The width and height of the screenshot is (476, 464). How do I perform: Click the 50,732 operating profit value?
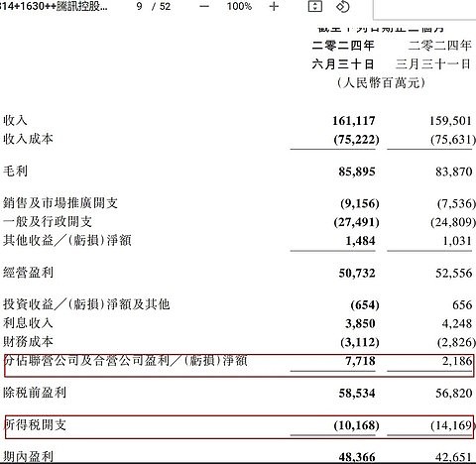pyautogui.click(x=357, y=273)
